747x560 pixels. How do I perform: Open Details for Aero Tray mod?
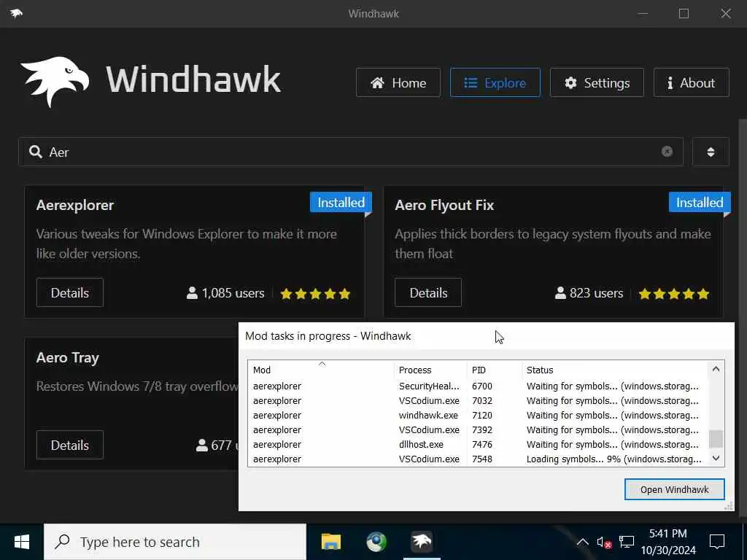(69, 445)
